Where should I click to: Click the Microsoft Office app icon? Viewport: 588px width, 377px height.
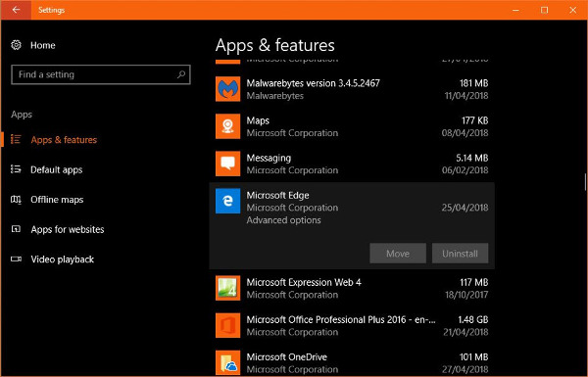[227, 325]
